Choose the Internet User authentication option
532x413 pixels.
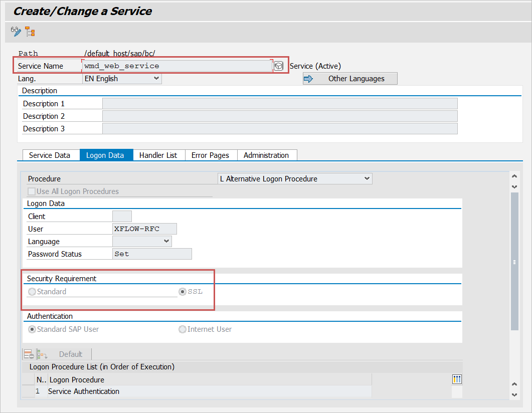183,329
